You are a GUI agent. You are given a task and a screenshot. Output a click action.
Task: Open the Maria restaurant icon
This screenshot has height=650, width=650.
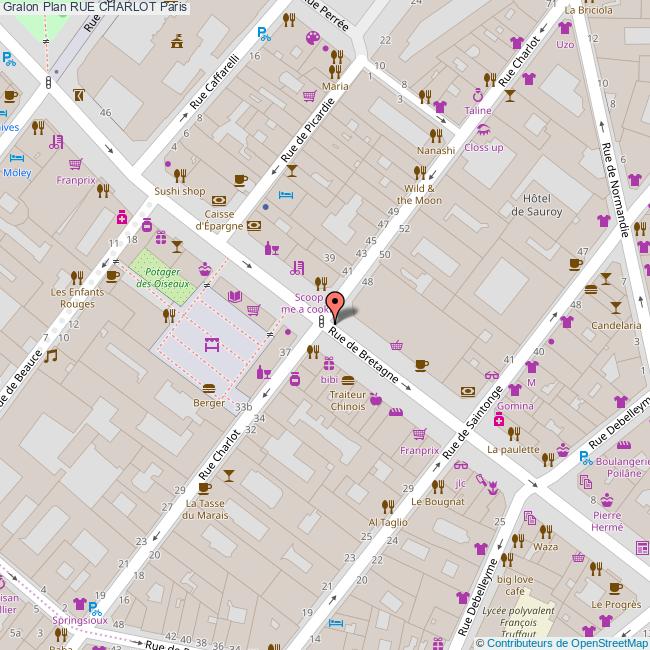coord(336,70)
